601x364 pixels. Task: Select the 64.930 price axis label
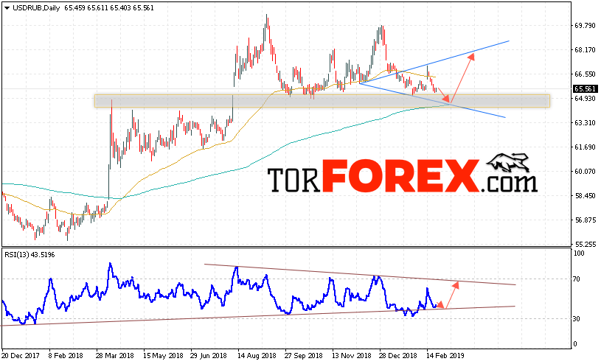click(585, 99)
